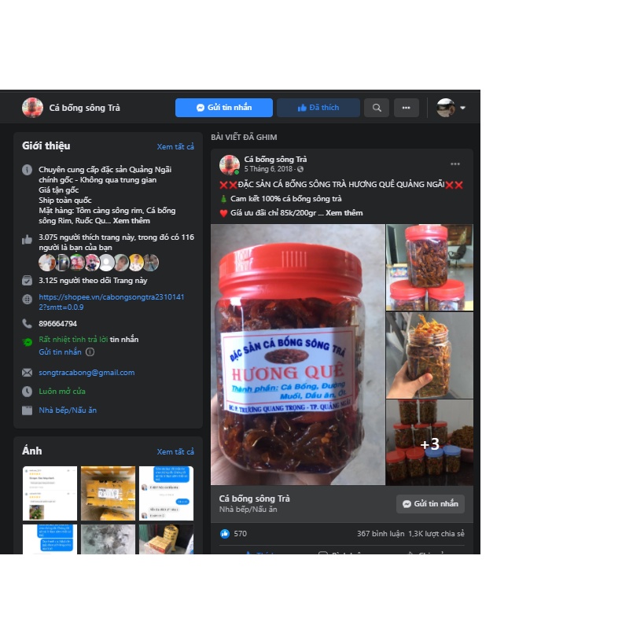Viewport: 644px width, 644px height.
Task: Click the globe website icon in Giới thiệu
Action: pyautogui.click(x=27, y=300)
